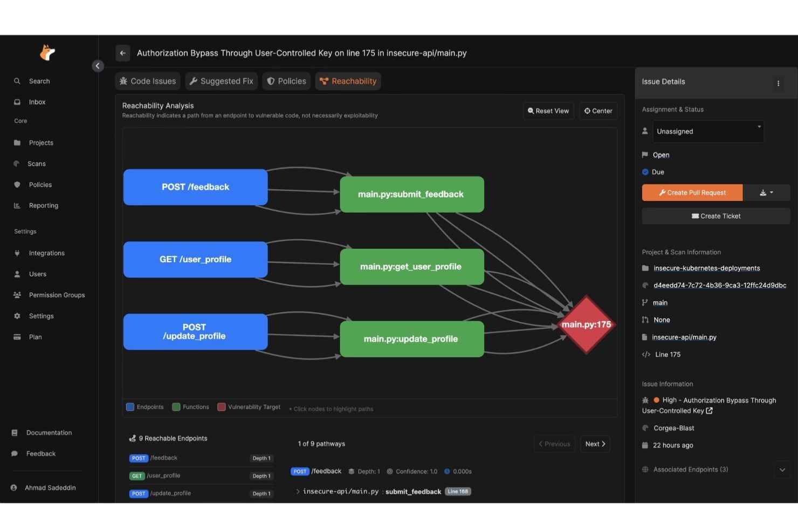Screen dimensions: 798x532
Task: Open Integrations settings
Action: 46,253
